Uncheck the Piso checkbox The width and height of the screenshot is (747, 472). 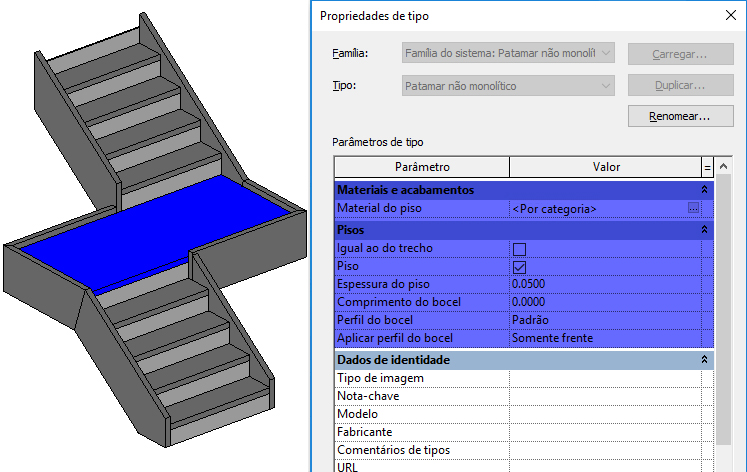pos(519,267)
